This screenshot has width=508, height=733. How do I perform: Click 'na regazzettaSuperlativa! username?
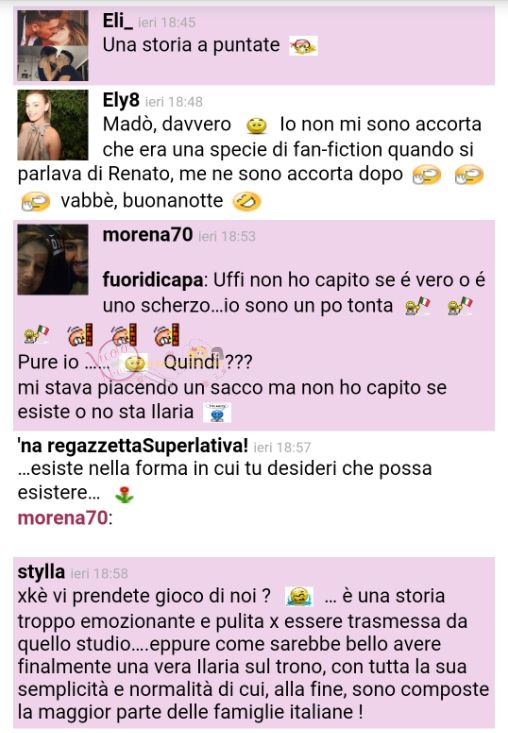133,446
